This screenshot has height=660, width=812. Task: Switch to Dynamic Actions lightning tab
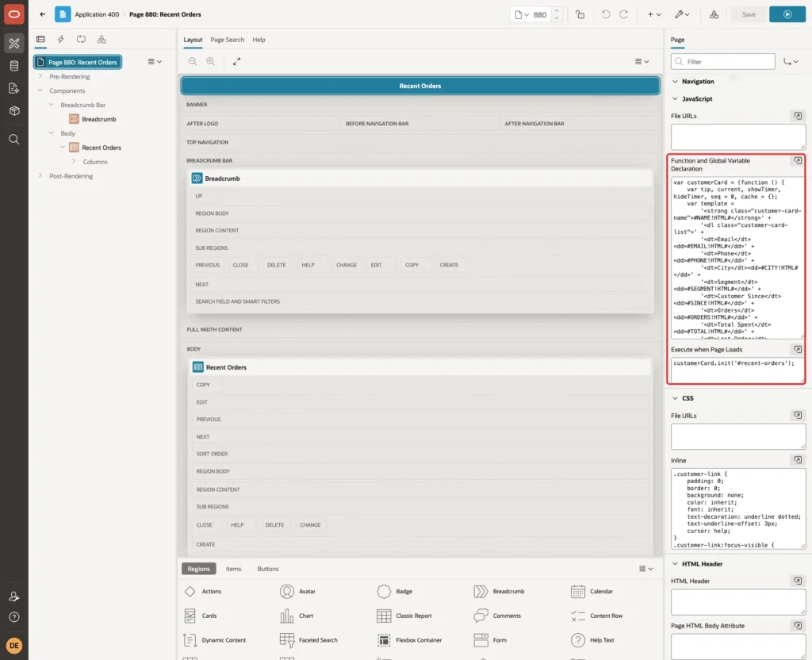[60, 40]
